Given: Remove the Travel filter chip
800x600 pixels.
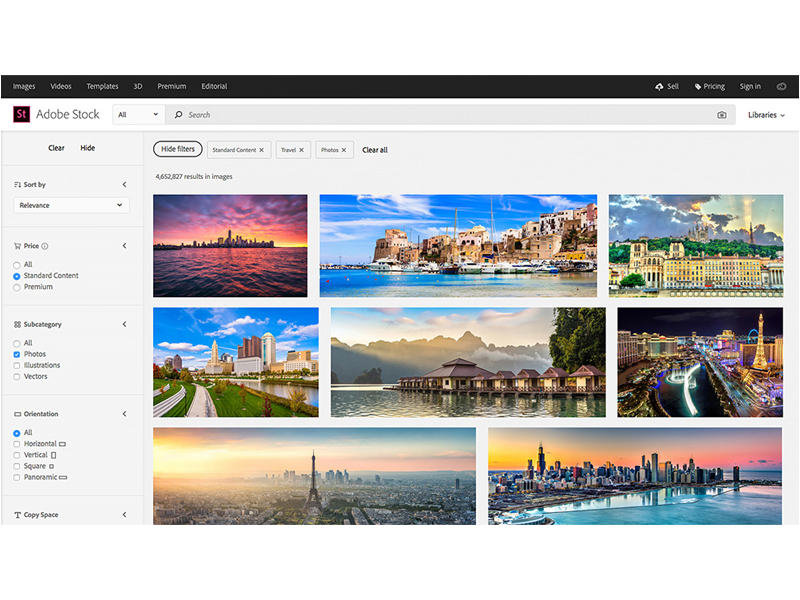Looking at the screenshot, I should coord(301,150).
